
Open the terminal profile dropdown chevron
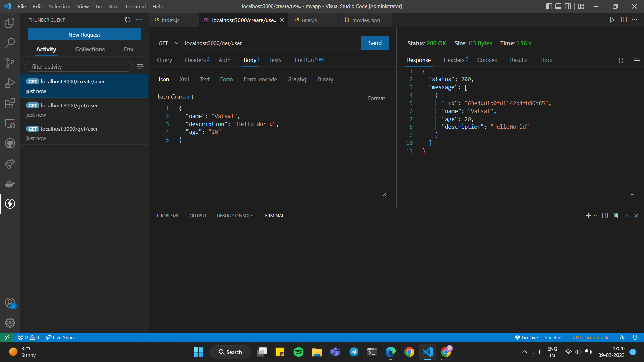[x=595, y=216]
